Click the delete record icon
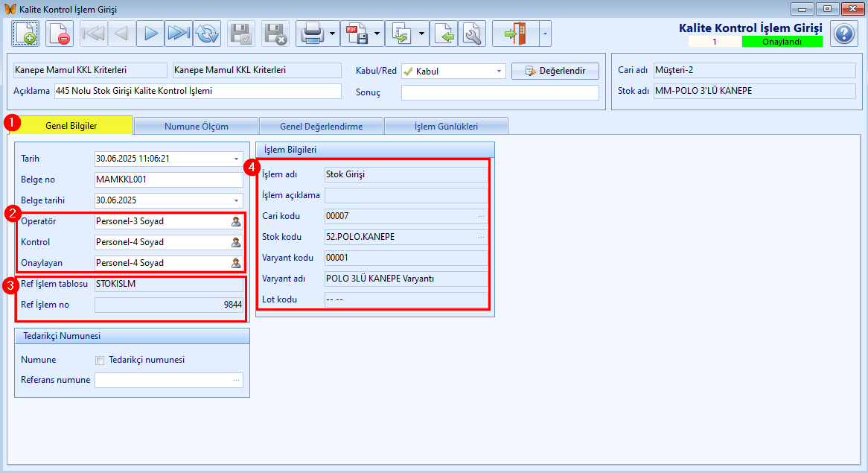Image resolution: width=868 pixels, height=473 pixels. coord(60,34)
